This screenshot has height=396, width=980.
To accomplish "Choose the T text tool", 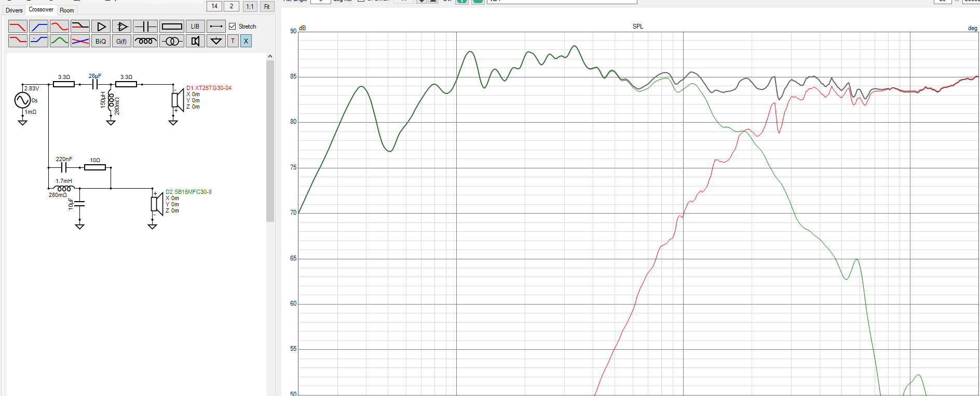I will (x=233, y=41).
